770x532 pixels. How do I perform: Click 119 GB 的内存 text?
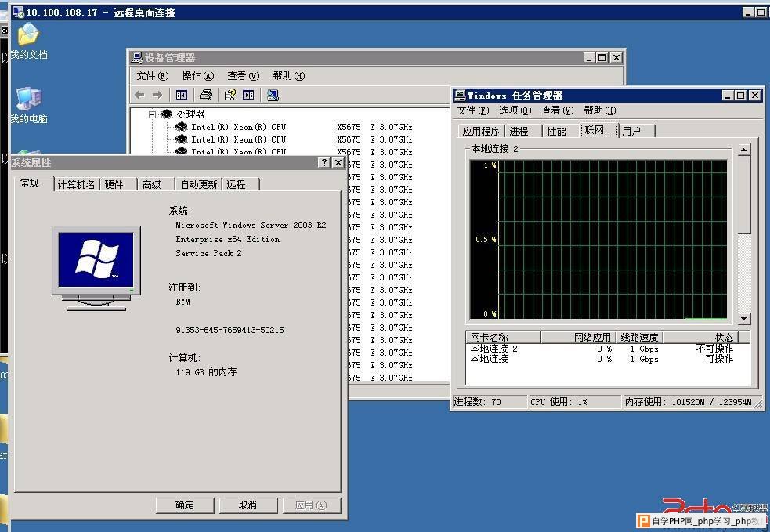[206, 372]
